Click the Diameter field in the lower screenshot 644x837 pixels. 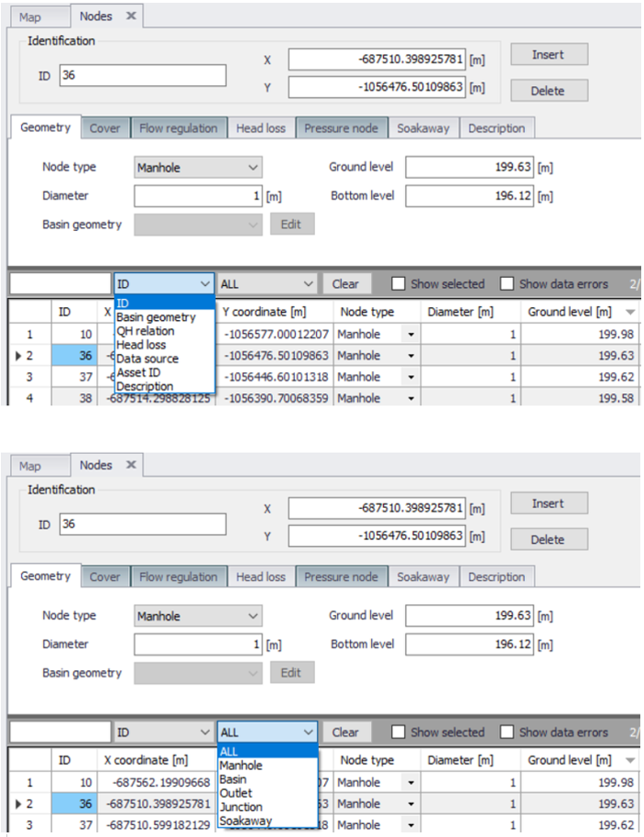click(198, 644)
